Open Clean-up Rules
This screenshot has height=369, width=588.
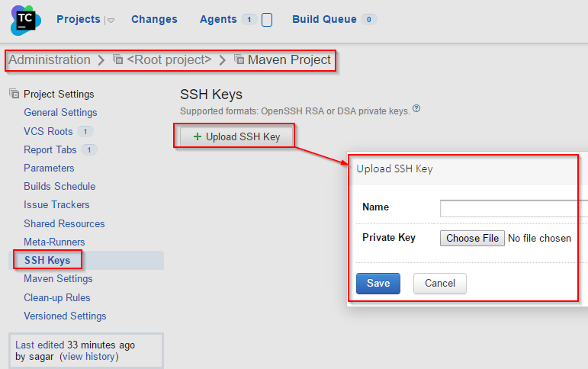point(57,297)
